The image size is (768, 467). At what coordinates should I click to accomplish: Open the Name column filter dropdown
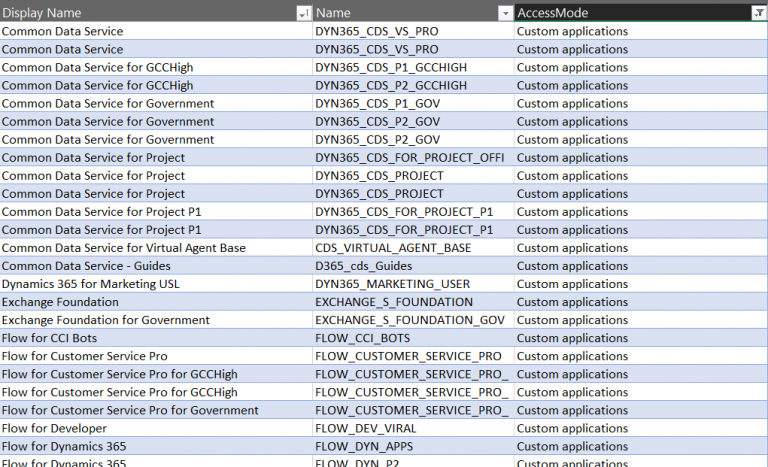click(505, 13)
